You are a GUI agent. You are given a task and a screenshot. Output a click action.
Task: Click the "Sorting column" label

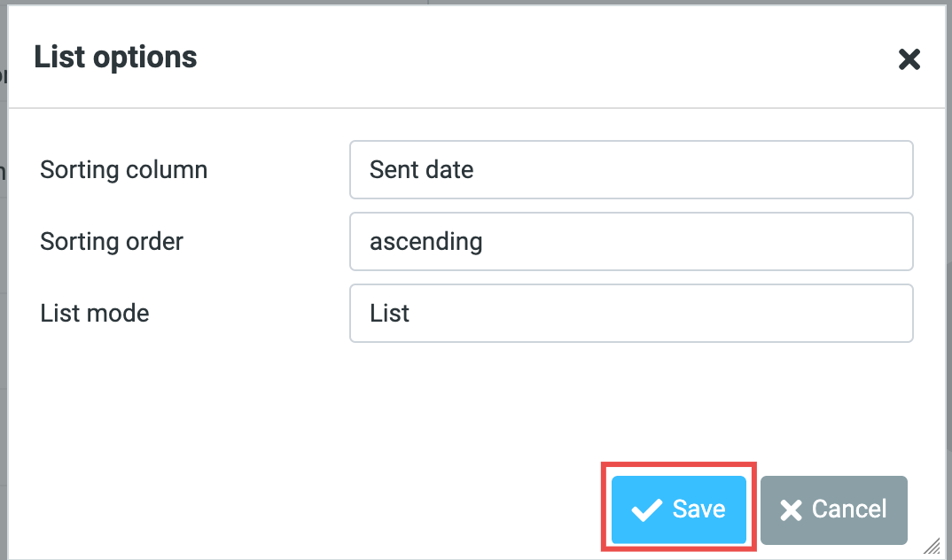pyautogui.click(x=123, y=169)
